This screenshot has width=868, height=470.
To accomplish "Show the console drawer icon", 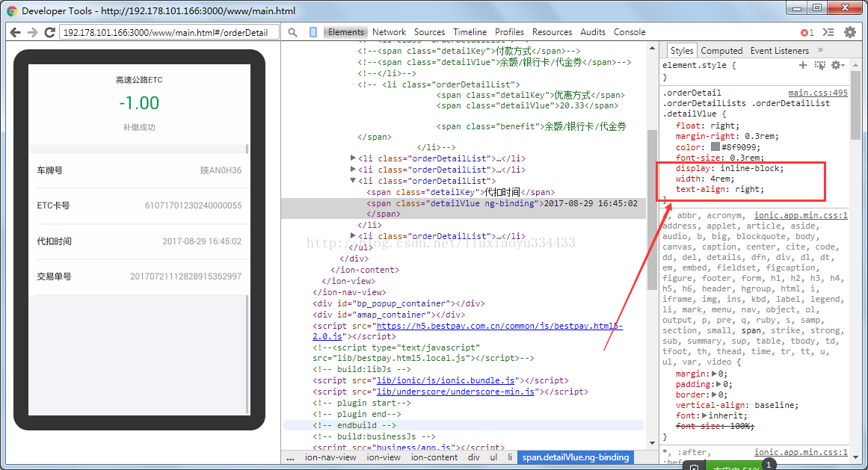I will (x=828, y=32).
